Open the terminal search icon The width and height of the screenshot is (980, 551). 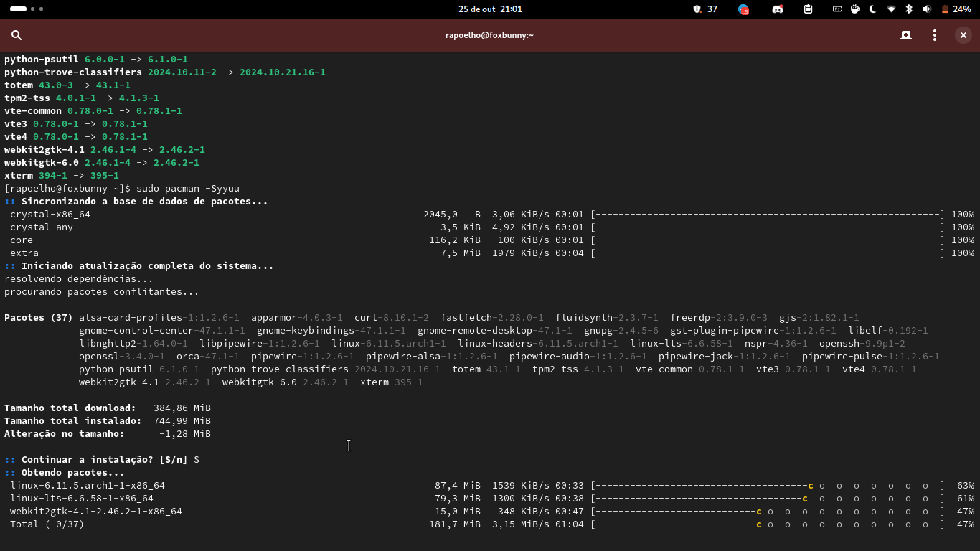pyautogui.click(x=17, y=35)
